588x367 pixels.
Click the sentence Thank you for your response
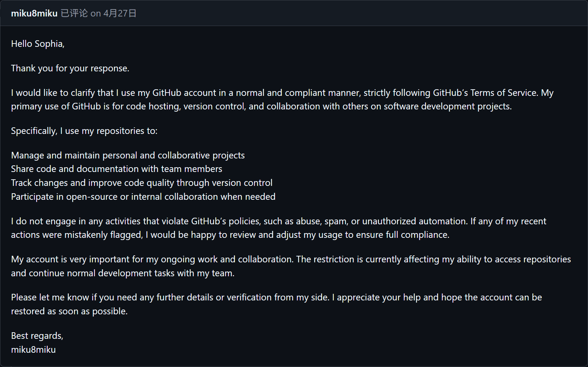point(70,68)
